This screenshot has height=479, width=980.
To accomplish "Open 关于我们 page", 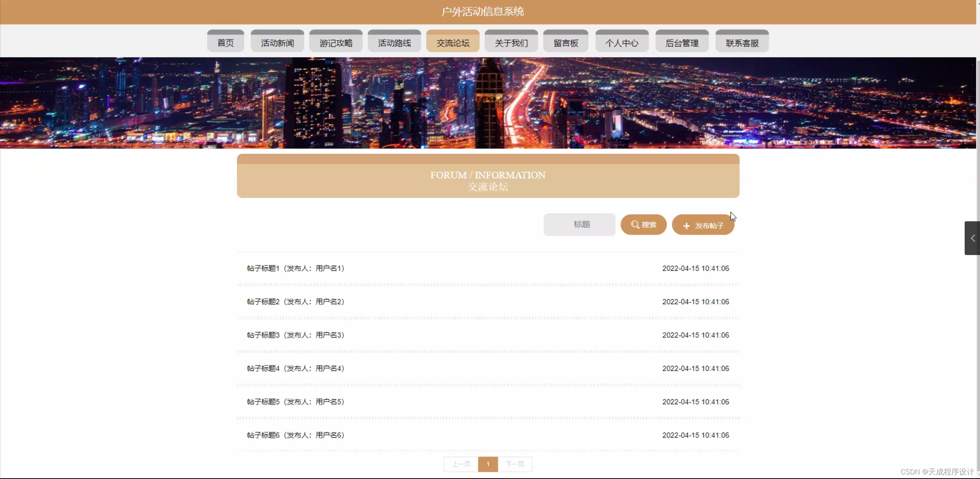I will click(x=511, y=43).
